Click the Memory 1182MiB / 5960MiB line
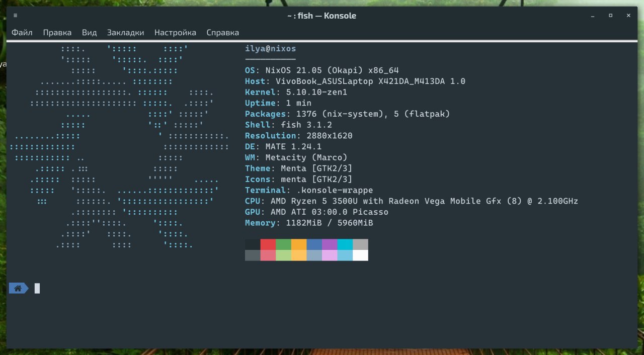Viewport: 644px width, 355px height. coord(309,223)
